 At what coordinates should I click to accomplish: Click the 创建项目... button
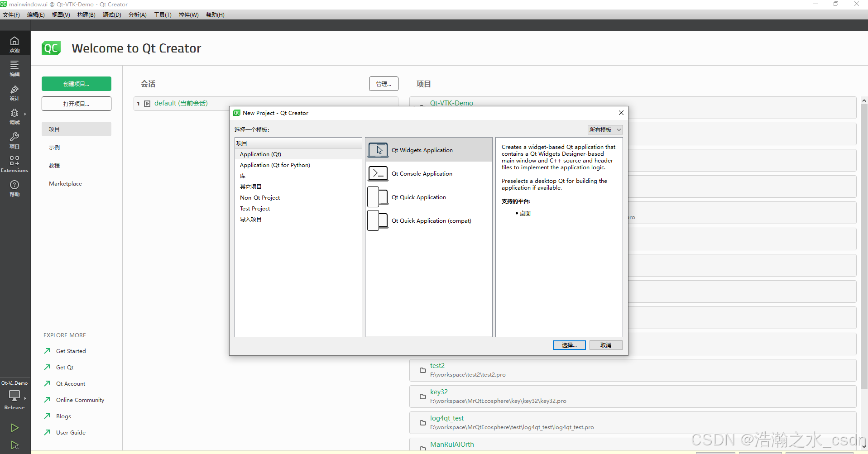pos(77,84)
